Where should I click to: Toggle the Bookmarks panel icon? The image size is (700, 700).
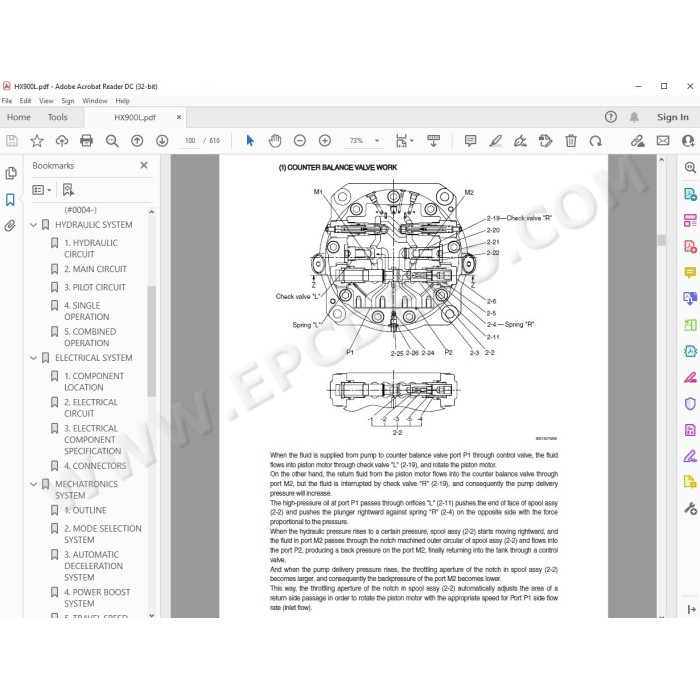tap(10, 200)
